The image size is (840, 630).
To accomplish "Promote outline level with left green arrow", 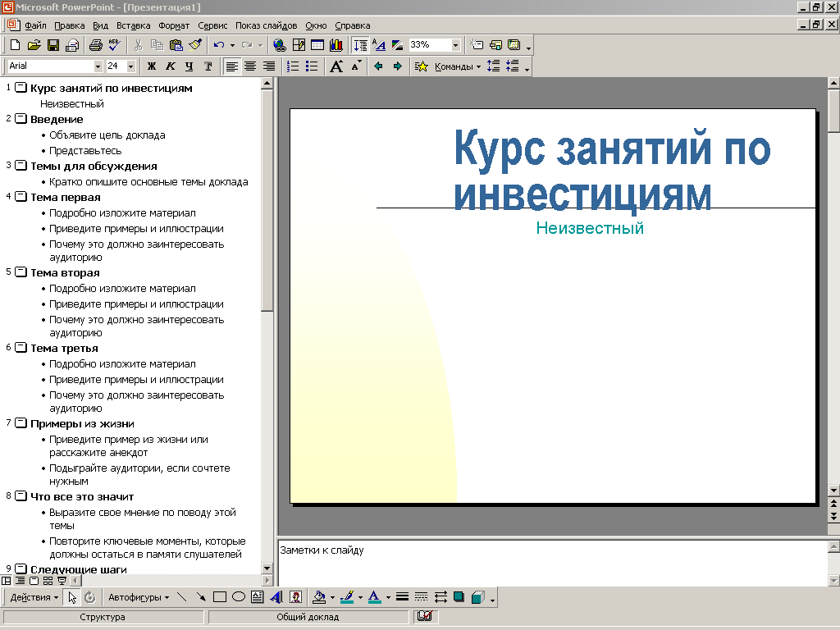I will coord(379,66).
